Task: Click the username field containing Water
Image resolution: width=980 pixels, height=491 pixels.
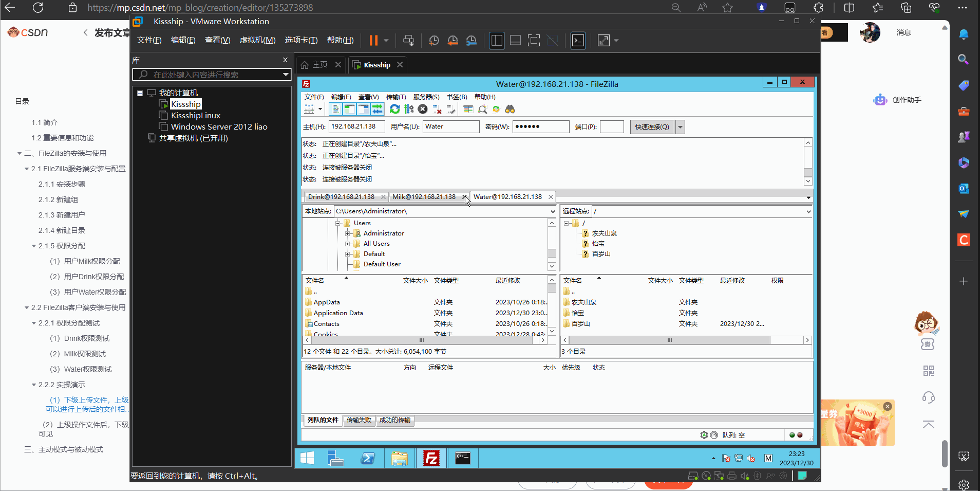Action: point(451,126)
